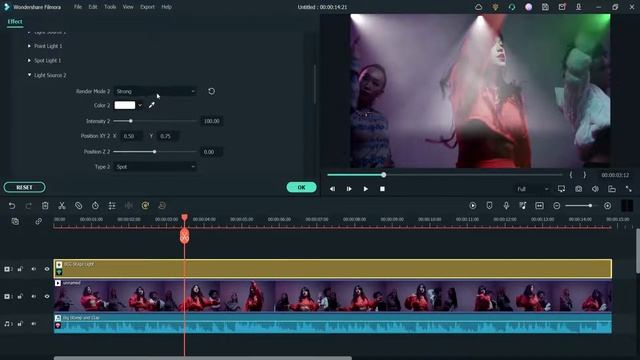Image resolution: width=640 pixels, height=360 pixels.
Task: Pick a color with the eyedropper
Action: point(151,105)
